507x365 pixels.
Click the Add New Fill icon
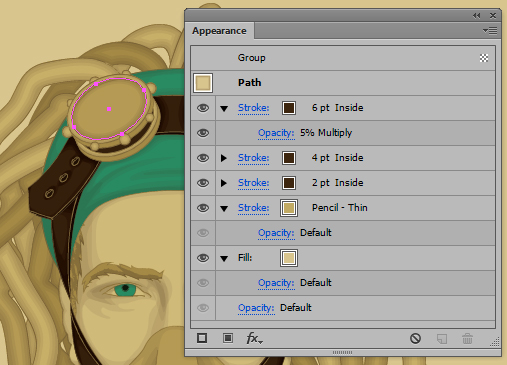(x=228, y=338)
